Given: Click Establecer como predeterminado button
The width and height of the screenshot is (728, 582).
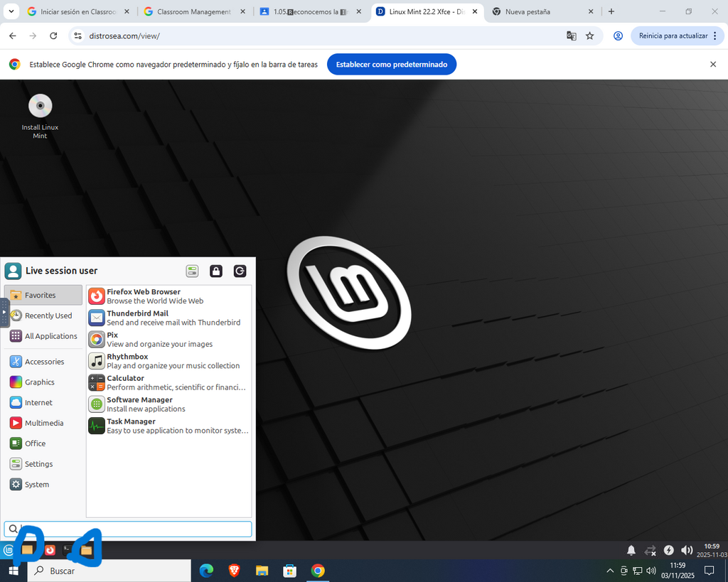Looking at the screenshot, I should click(392, 65).
